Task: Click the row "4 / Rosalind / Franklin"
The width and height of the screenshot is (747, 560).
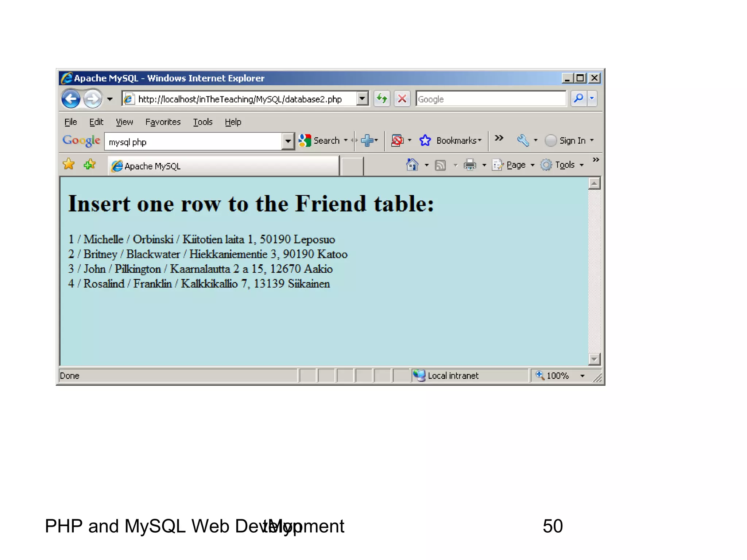Action: point(199,284)
